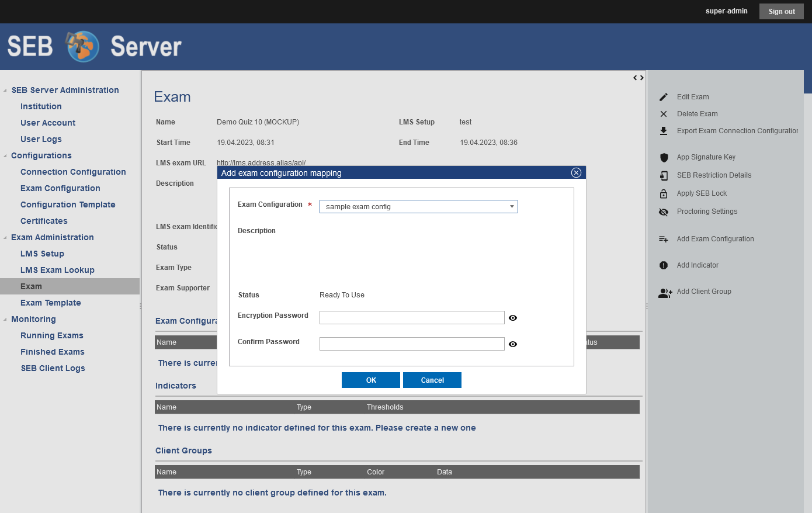Toggle visibility of Confirm Password field
Screen dimensions: 812x513
[x=513, y=344]
